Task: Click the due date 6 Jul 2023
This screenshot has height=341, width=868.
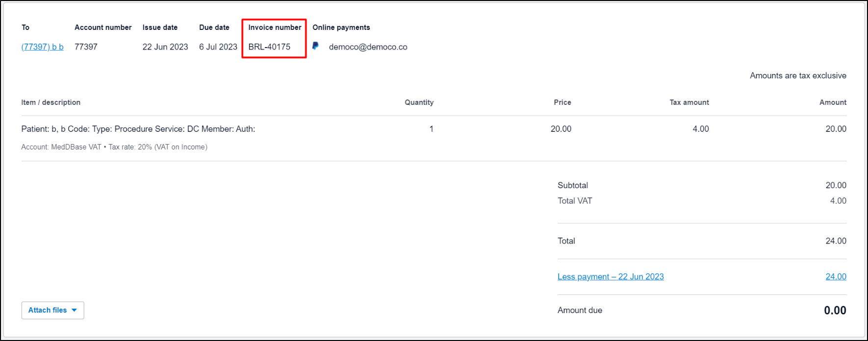Action: pos(218,47)
